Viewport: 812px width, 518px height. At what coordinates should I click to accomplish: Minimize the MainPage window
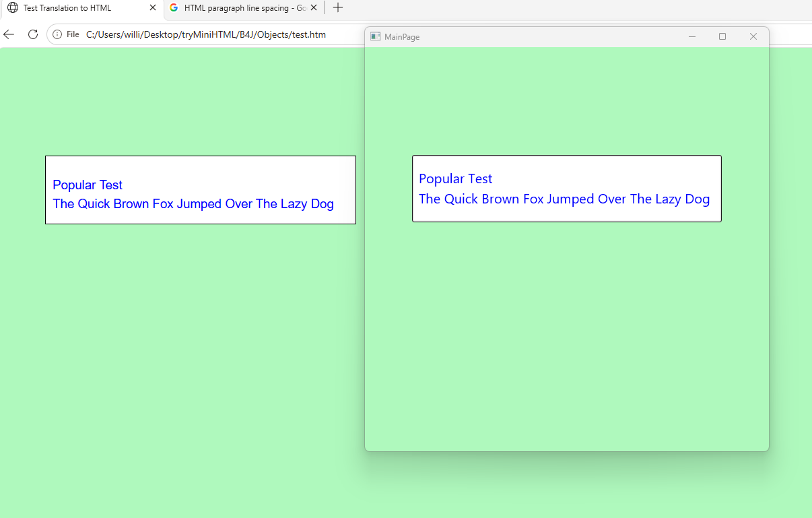(x=692, y=36)
